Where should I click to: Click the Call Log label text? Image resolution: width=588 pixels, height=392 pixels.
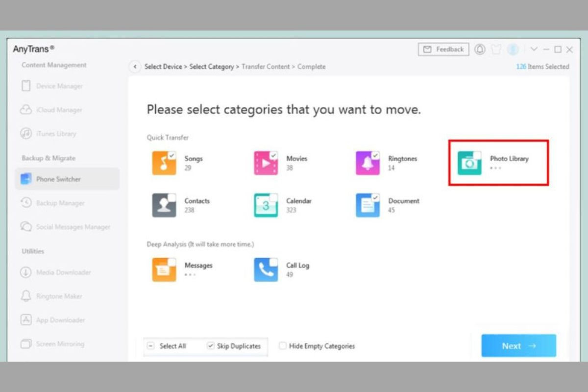(297, 266)
